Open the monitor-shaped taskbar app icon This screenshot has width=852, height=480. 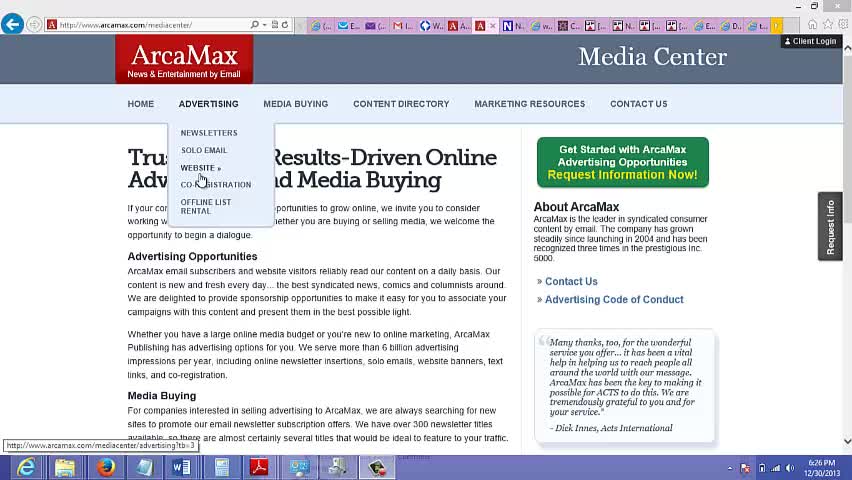point(299,467)
